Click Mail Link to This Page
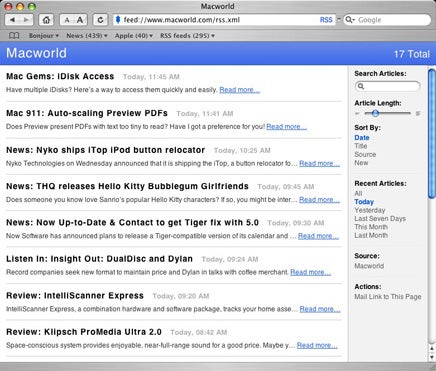This screenshot has height=371, width=436. [388, 297]
